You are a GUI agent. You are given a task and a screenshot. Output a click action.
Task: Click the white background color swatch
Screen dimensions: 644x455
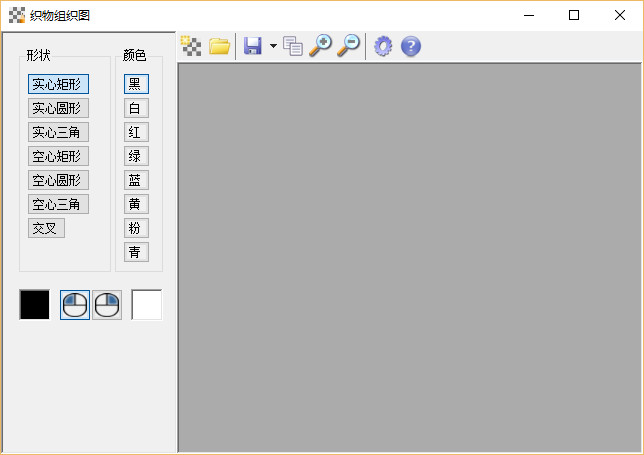pos(147,305)
